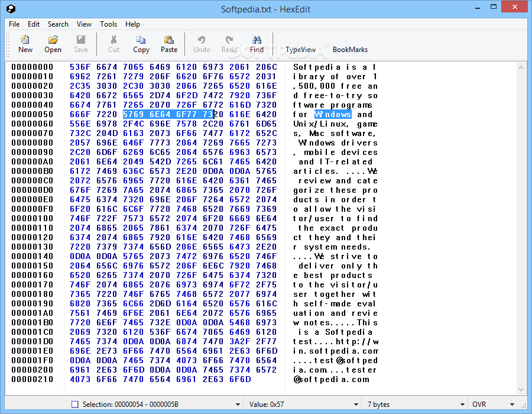Expand the Value 0x57 dropdown arrow

pos(356,405)
